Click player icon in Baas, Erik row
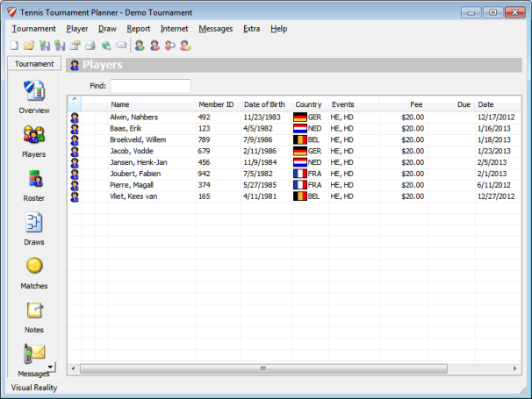Image resolution: width=532 pixels, height=399 pixels. point(75,129)
